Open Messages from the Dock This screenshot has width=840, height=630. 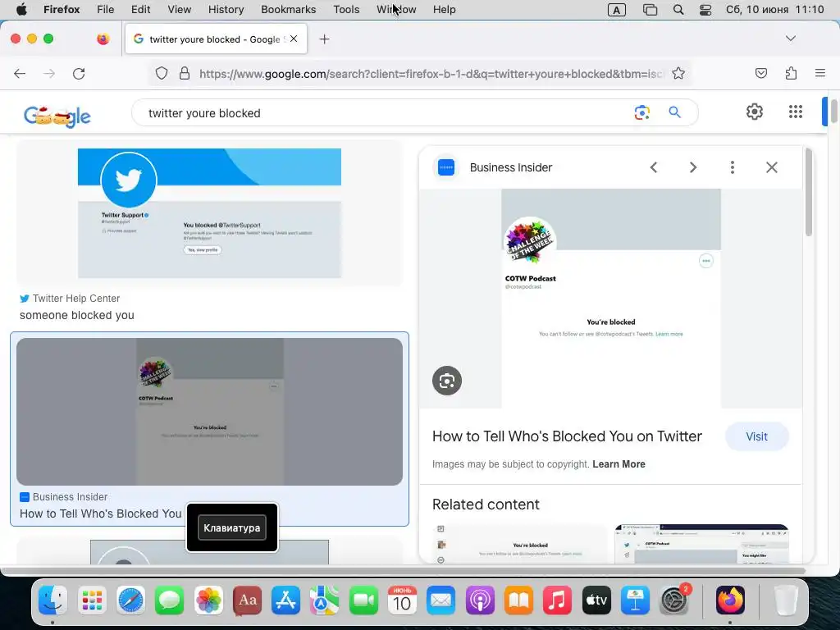169,600
